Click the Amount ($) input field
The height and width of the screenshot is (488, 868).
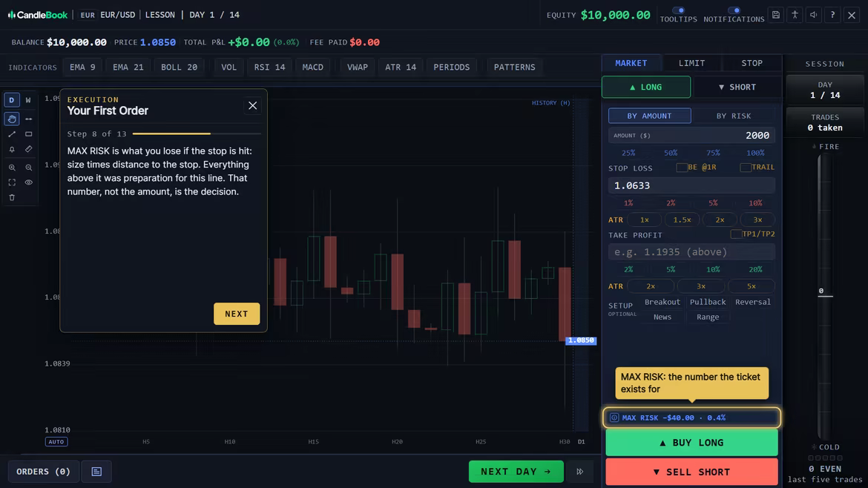[691, 136]
